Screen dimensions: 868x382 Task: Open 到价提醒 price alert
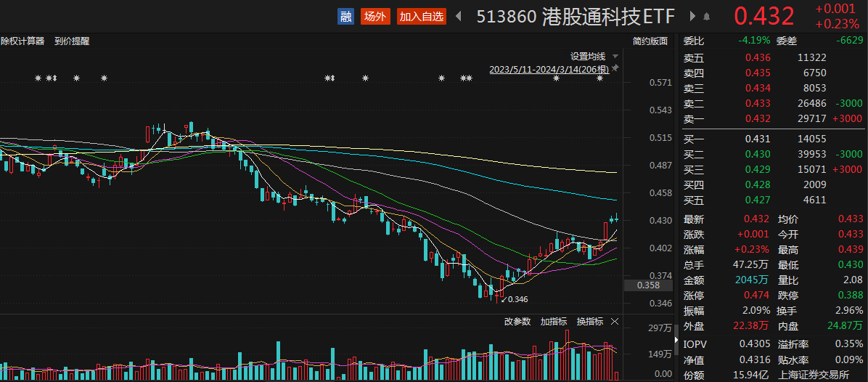[x=72, y=41]
